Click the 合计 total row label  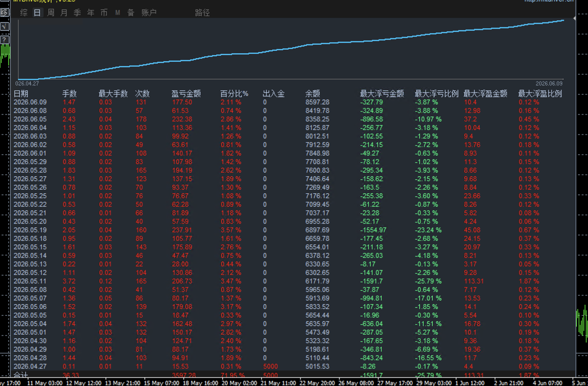[21, 375]
